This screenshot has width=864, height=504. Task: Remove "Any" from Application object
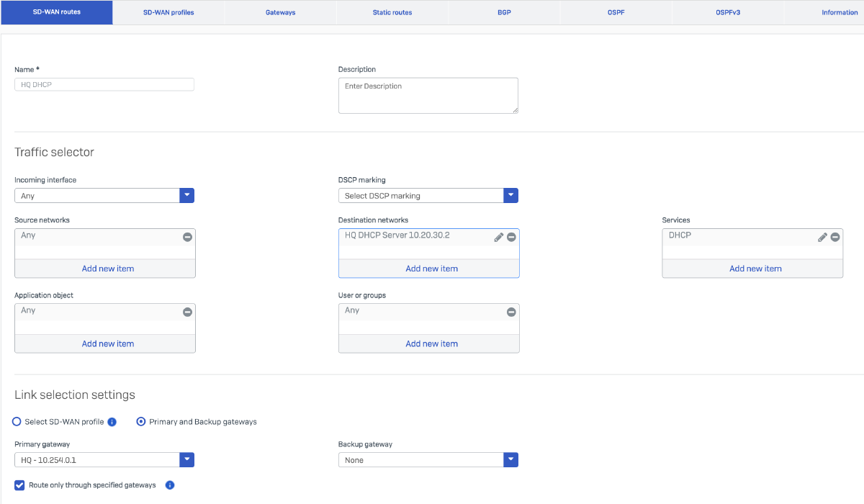tap(187, 312)
